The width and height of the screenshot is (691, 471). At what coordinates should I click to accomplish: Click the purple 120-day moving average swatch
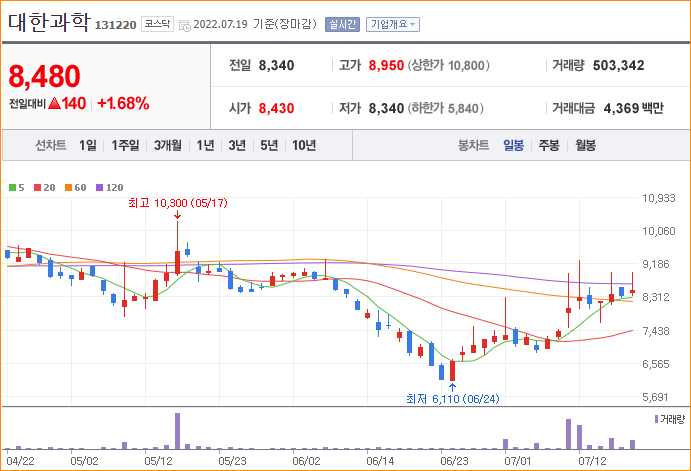pyautogui.click(x=100, y=188)
